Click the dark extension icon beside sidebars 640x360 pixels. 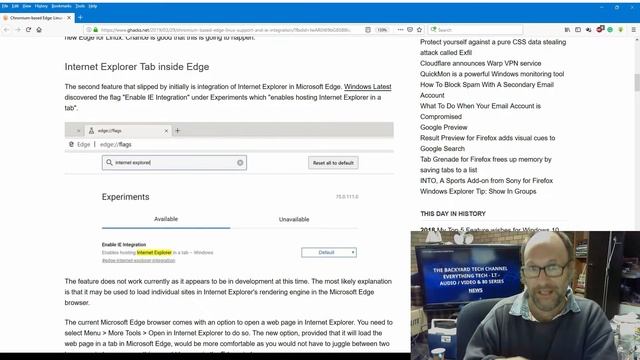pos(589,30)
